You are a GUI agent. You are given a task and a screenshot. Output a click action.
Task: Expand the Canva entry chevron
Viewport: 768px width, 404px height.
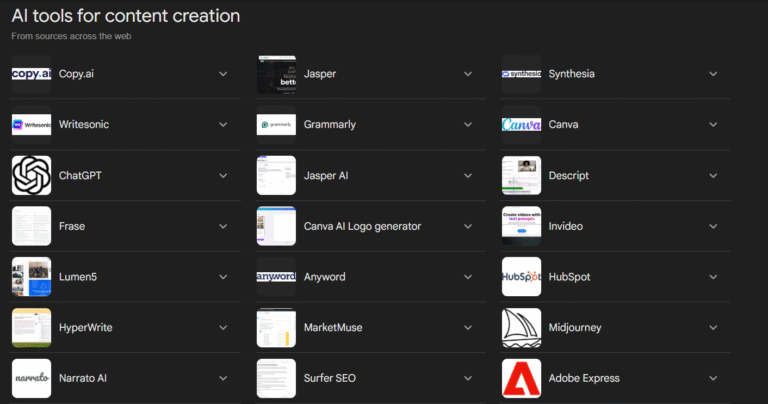point(713,125)
